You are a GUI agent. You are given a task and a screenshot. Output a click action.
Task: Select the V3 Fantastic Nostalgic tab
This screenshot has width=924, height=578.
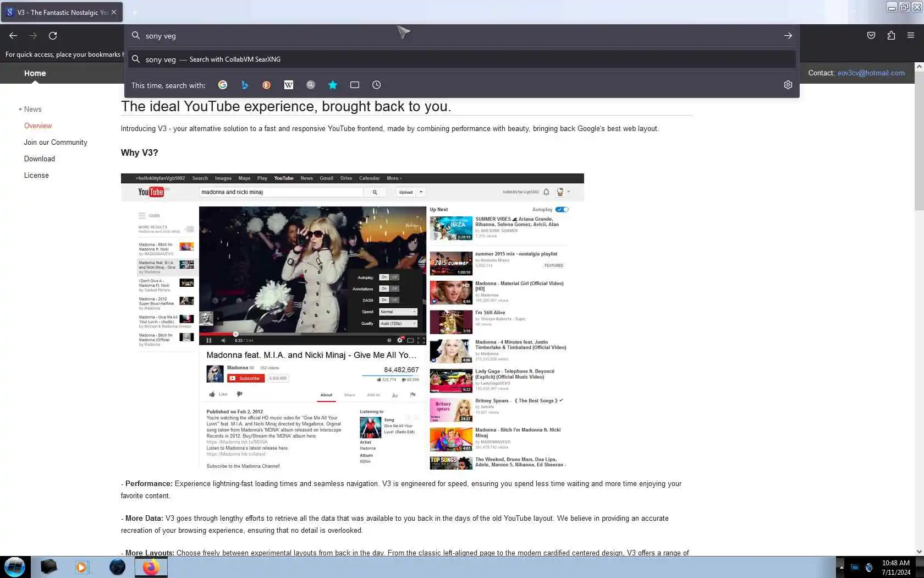pos(62,12)
